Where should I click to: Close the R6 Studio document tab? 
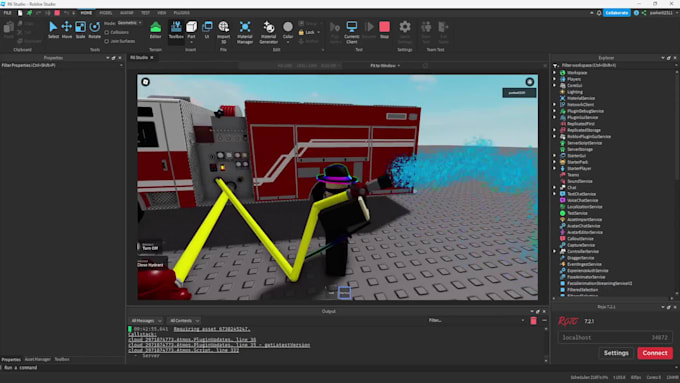coord(152,58)
